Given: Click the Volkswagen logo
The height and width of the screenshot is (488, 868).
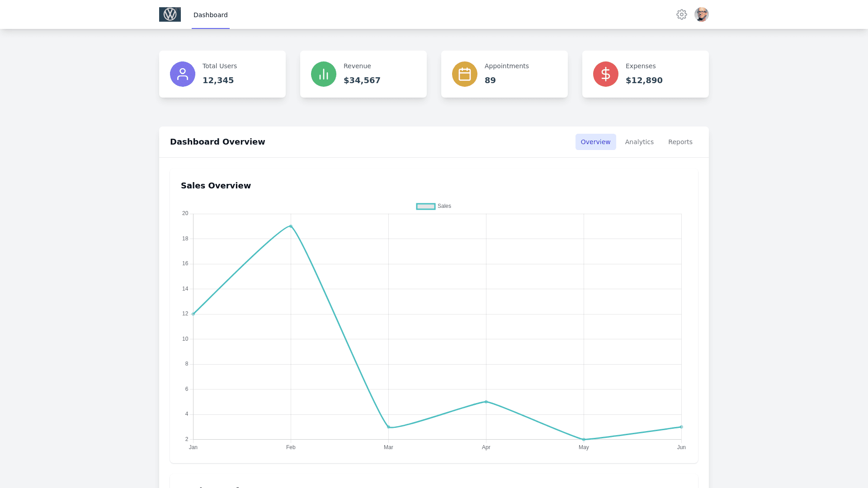Looking at the screenshot, I should [x=170, y=14].
